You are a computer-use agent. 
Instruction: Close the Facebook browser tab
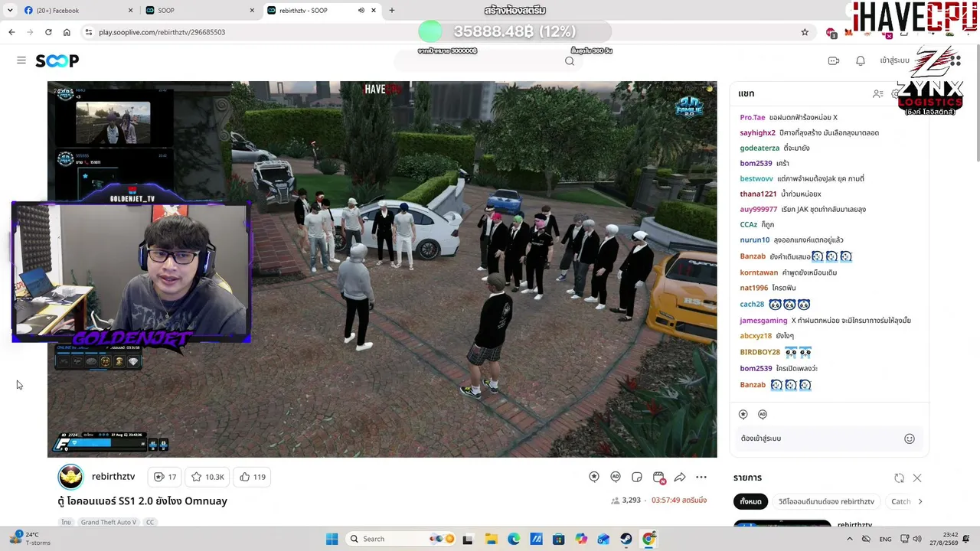coord(130,11)
